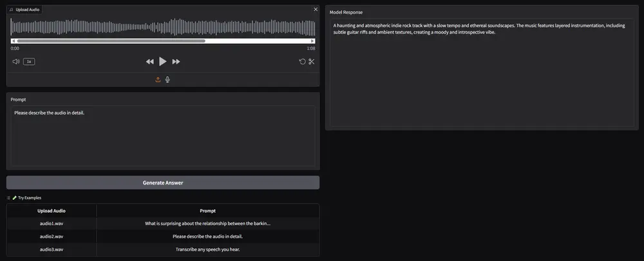Remove the audio with the X button
Viewport: 644px width, 261px height.
315,10
